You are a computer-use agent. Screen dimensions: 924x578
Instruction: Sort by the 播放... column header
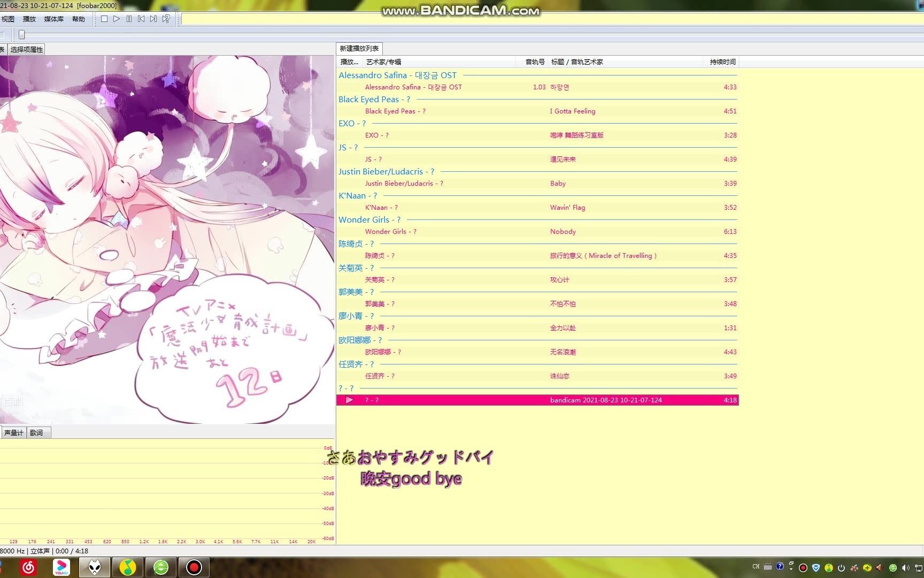(x=350, y=62)
